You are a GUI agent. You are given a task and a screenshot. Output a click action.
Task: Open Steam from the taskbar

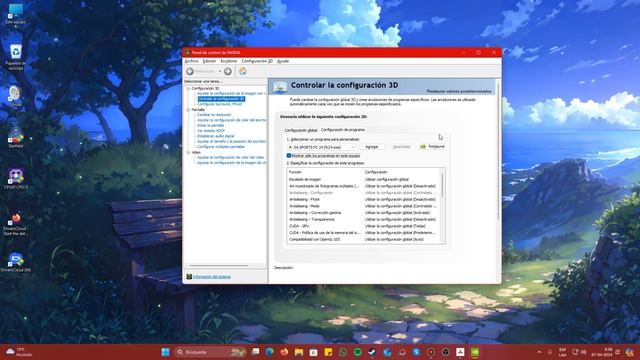372,352
